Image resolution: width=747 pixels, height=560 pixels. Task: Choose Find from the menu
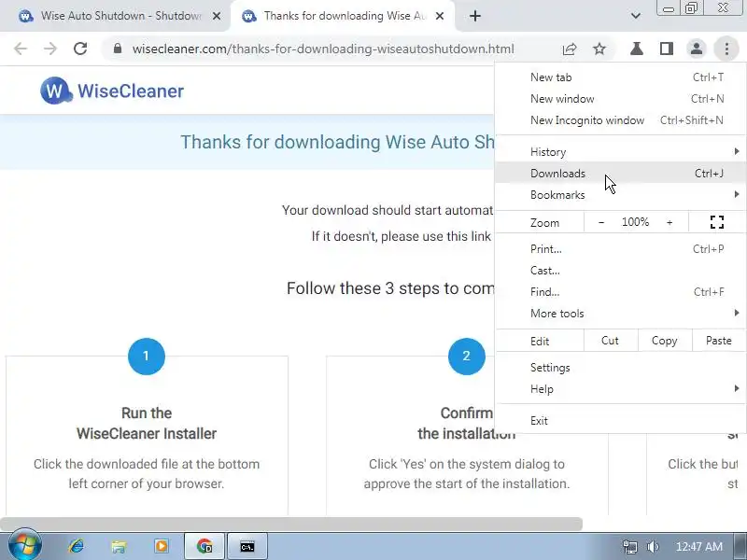click(620, 292)
